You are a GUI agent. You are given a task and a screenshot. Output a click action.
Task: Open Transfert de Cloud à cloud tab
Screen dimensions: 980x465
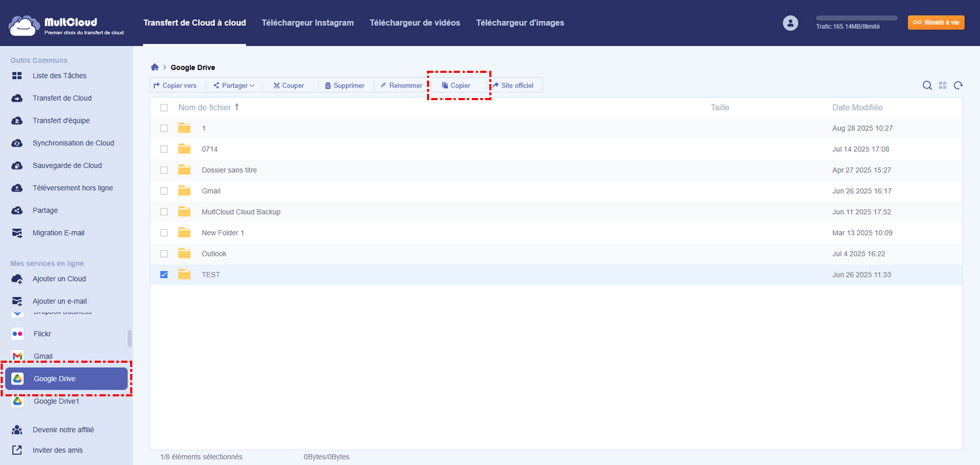tap(195, 23)
